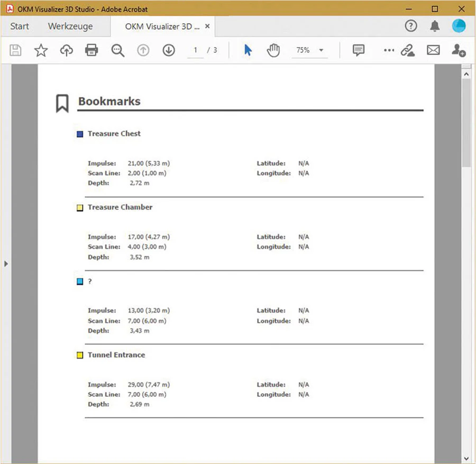Click the 'Treasure Chamber' title

(120, 207)
